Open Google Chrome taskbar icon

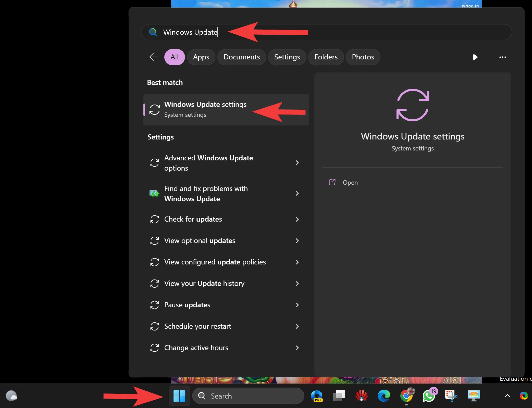click(x=406, y=396)
